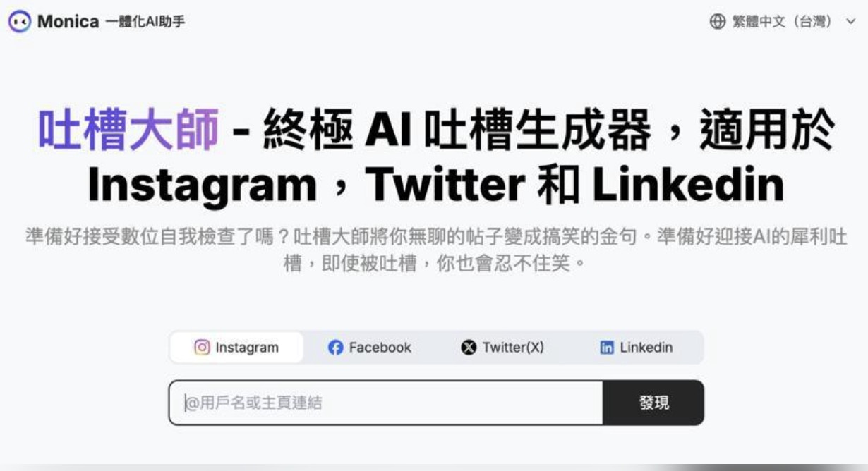Select the Instagram tab label
The image size is (868, 471).
click(x=247, y=348)
